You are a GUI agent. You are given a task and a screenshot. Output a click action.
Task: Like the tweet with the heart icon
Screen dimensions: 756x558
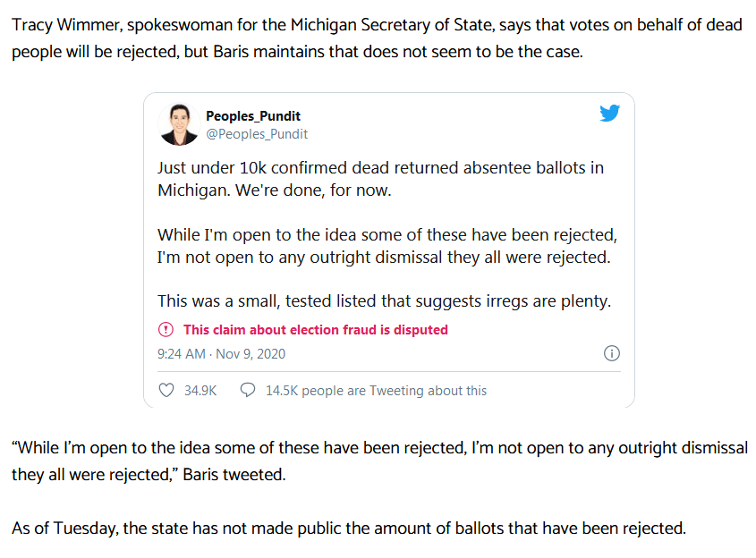[x=166, y=390]
